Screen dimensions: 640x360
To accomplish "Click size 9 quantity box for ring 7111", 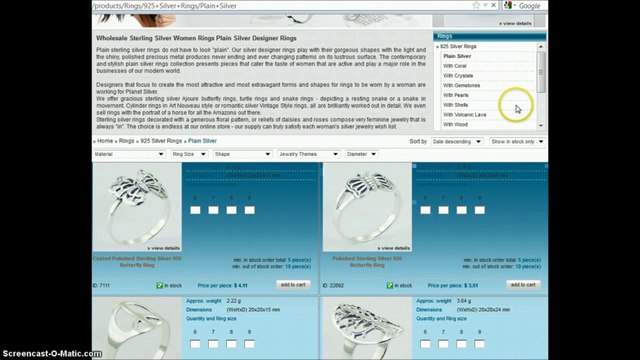I will pos(249,210).
